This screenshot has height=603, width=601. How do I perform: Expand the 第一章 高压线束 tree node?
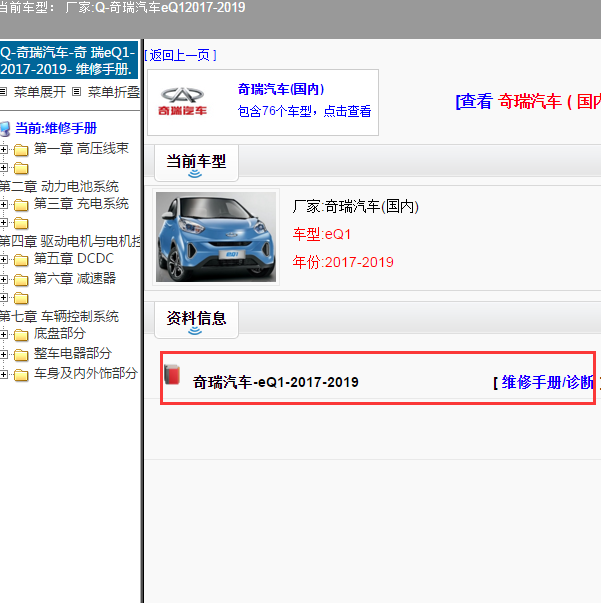click(3, 149)
